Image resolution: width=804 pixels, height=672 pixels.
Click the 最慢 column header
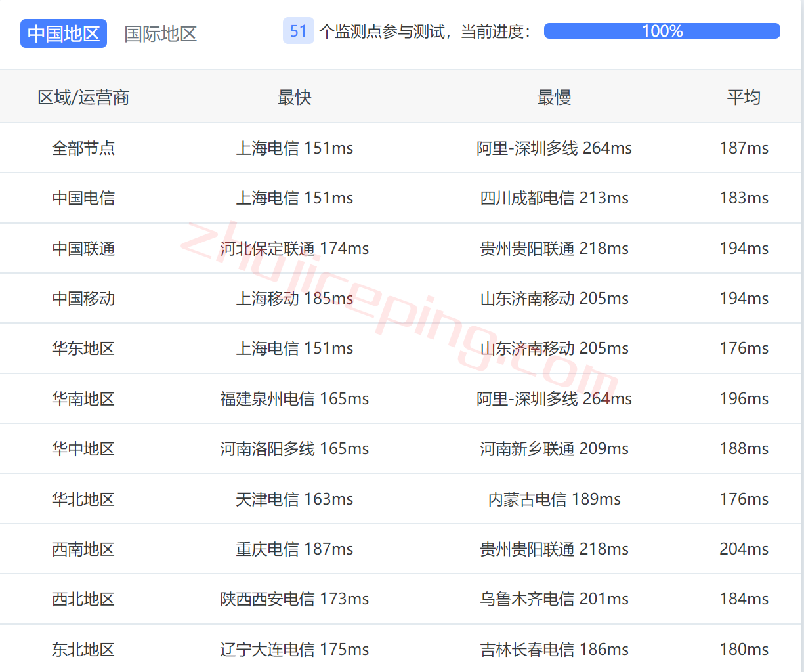click(x=554, y=97)
